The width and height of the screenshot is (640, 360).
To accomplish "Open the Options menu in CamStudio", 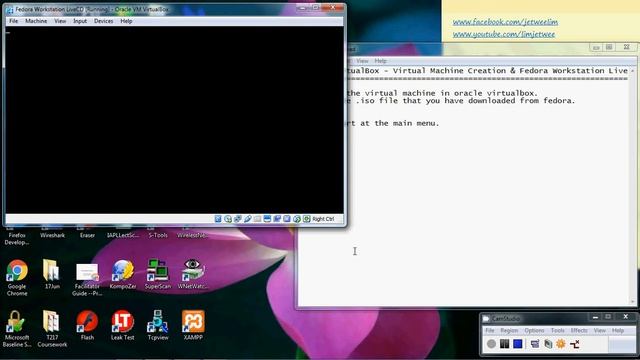I will pos(534,331).
